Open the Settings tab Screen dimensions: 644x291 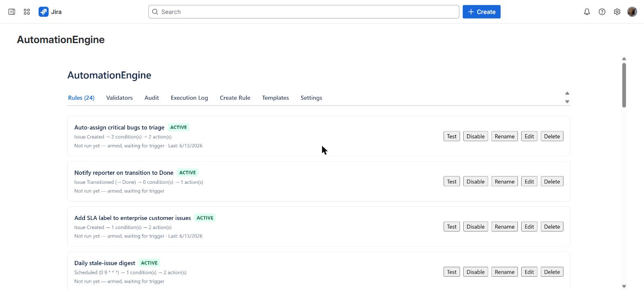[311, 98]
